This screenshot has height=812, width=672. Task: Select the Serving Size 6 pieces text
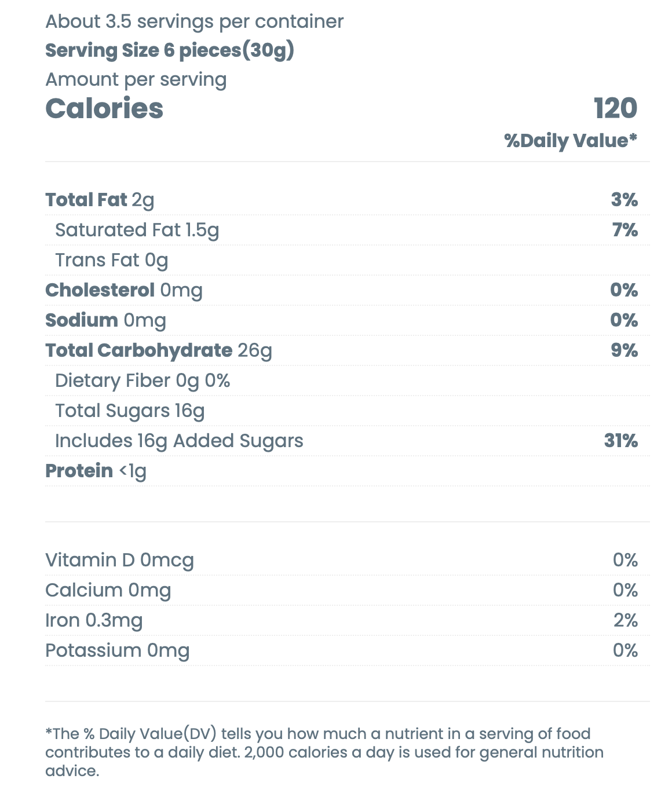(x=170, y=50)
